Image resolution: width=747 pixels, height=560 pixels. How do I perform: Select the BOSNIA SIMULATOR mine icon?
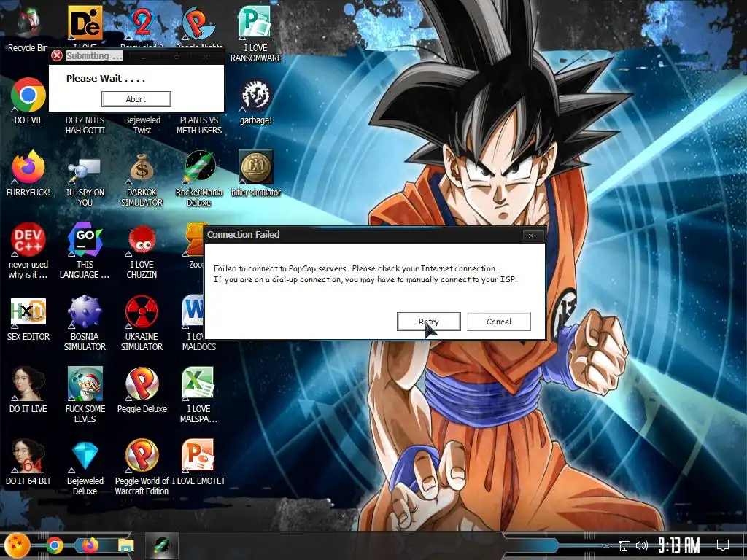[85, 312]
